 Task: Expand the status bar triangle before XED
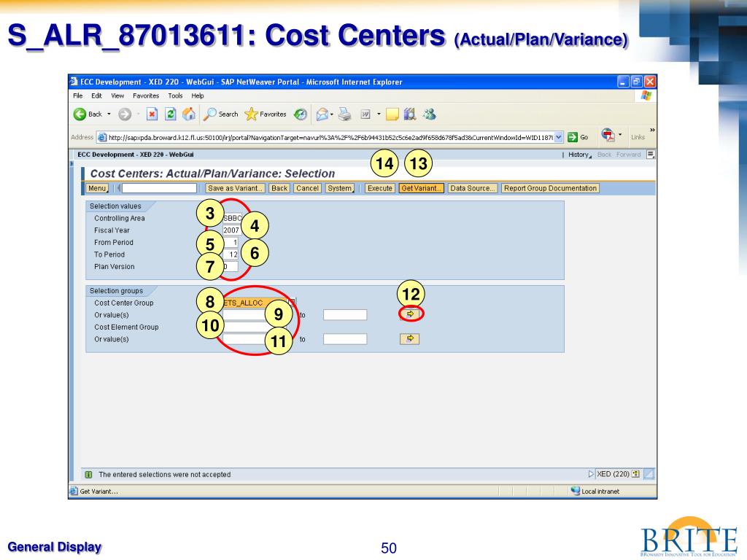(x=591, y=474)
